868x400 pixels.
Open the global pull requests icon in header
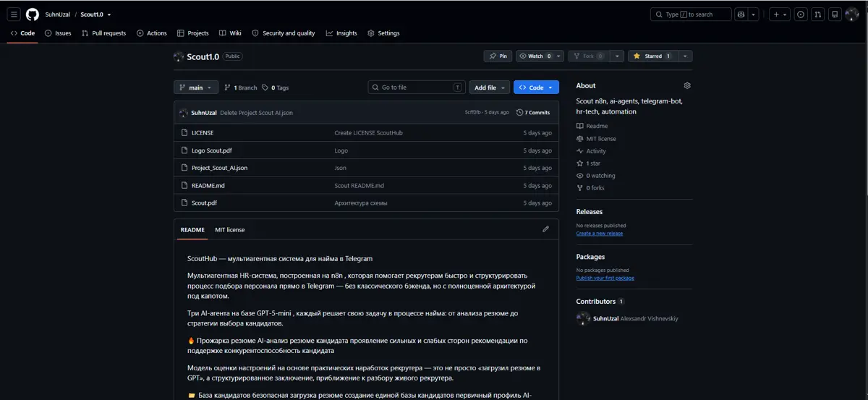pos(817,14)
